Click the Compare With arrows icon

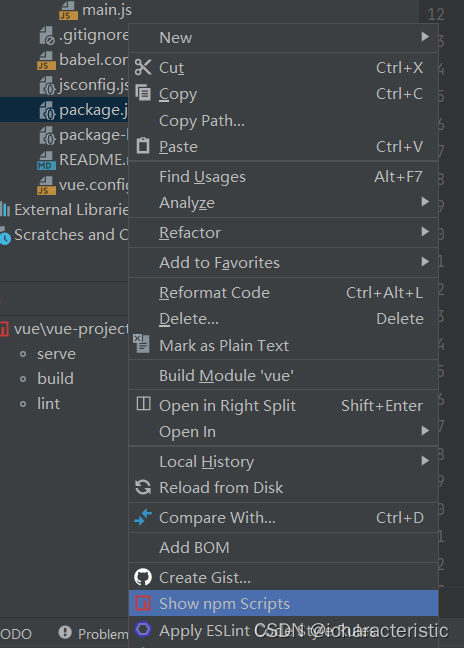(143, 517)
